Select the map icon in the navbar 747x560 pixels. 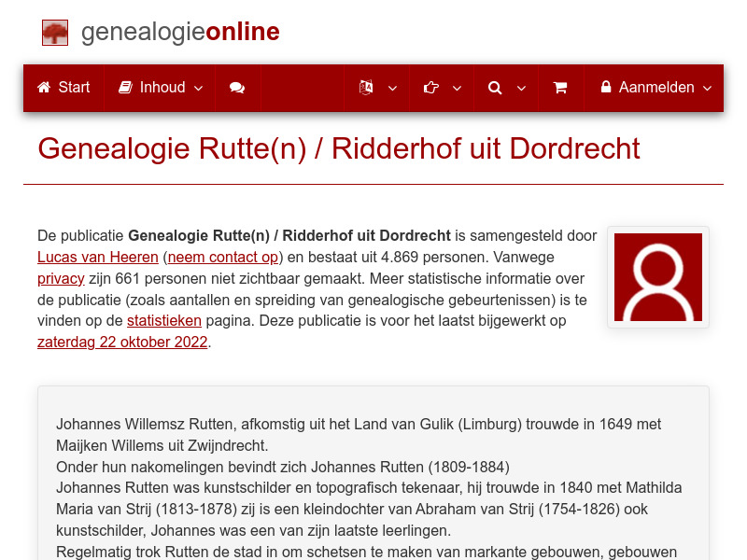click(x=368, y=87)
